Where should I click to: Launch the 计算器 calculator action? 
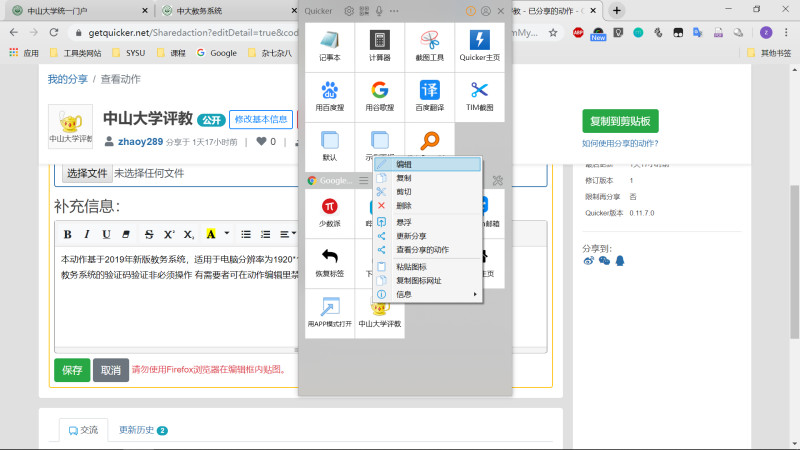click(x=380, y=47)
